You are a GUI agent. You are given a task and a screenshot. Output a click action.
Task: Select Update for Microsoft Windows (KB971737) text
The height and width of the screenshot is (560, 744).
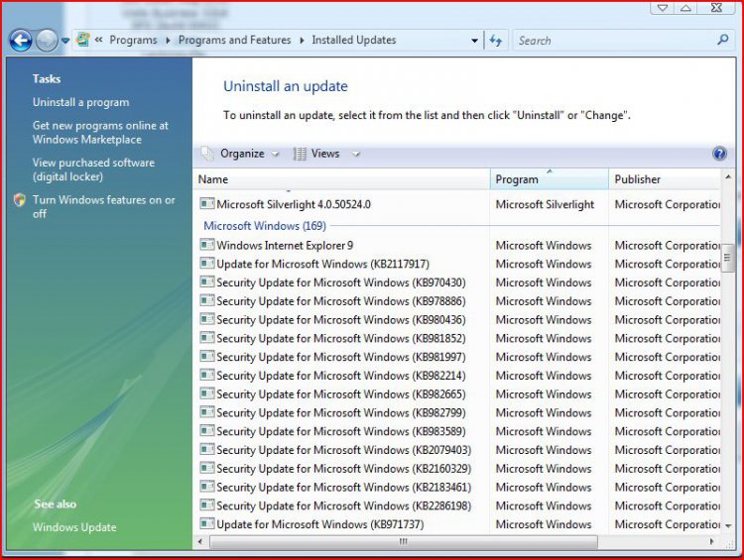coord(320,524)
